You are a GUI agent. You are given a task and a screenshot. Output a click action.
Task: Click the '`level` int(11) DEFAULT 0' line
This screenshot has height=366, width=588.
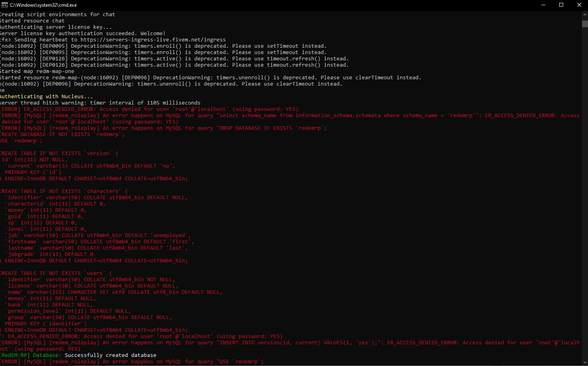point(46,229)
